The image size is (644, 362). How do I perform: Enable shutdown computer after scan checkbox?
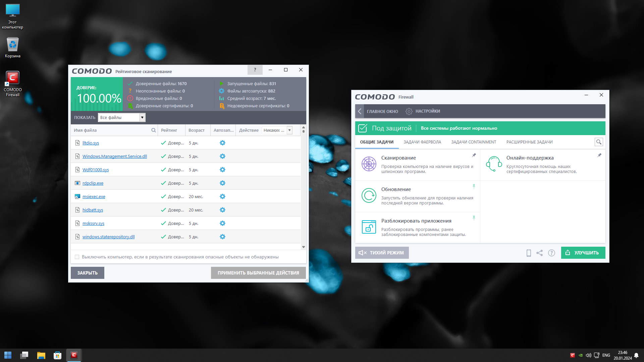(x=77, y=257)
